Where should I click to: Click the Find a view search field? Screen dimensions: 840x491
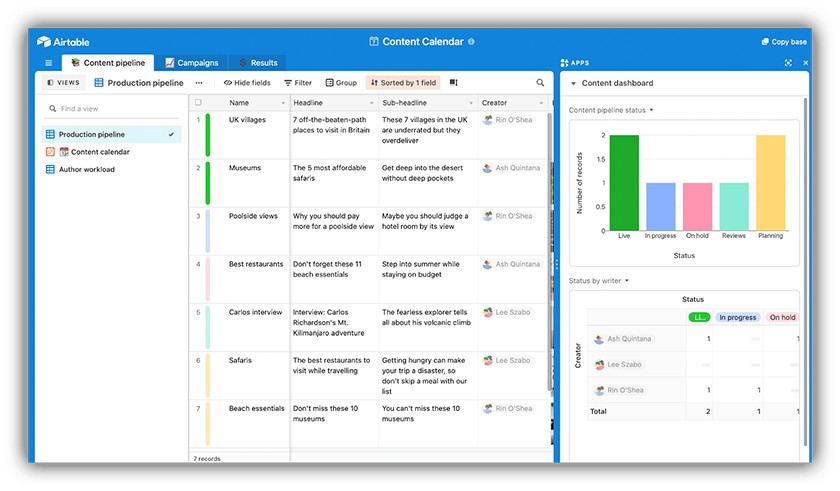(112, 109)
